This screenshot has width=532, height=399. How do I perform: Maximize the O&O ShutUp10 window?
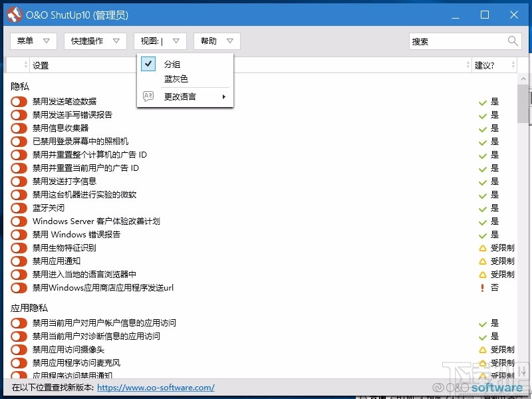(x=485, y=15)
